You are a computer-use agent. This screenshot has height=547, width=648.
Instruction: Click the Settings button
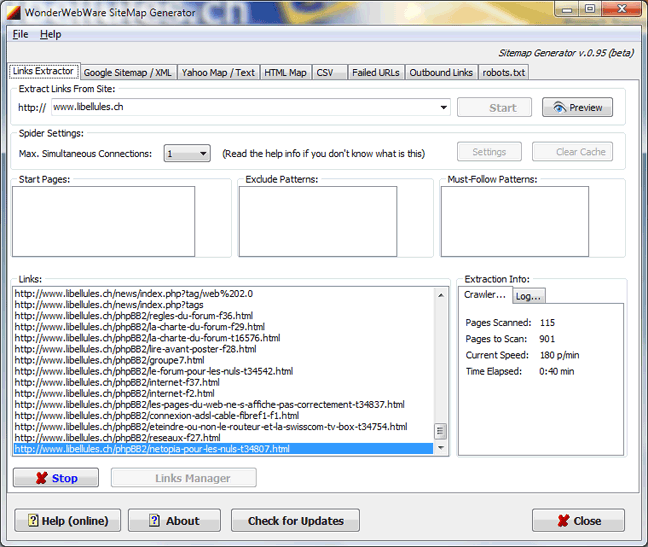tap(489, 152)
